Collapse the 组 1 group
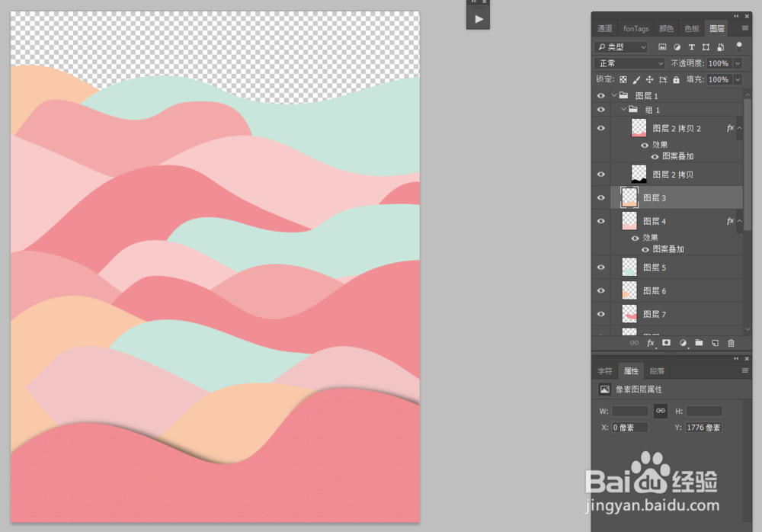This screenshot has height=532, width=762. pyautogui.click(x=623, y=110)
